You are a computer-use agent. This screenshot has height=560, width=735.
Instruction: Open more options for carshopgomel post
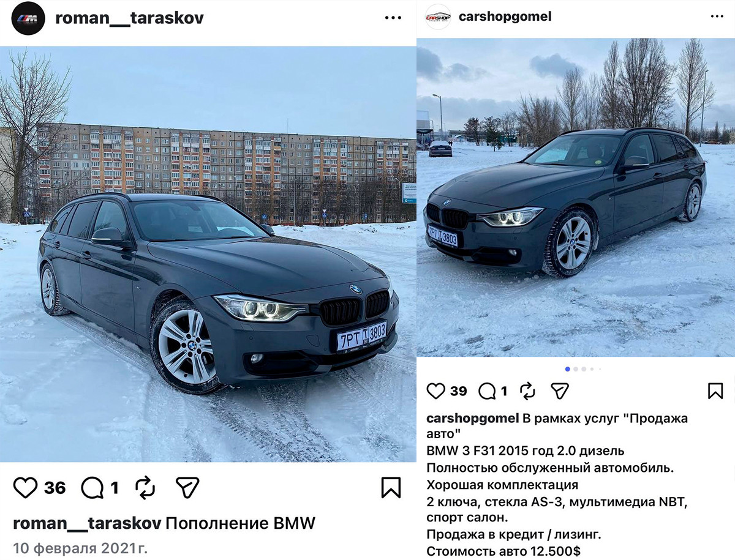click(x=717, y=17)
